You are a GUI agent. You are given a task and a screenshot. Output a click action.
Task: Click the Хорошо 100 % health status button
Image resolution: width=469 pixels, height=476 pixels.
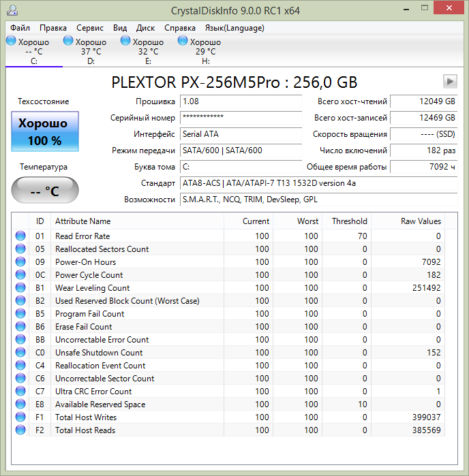pos(45,131)
